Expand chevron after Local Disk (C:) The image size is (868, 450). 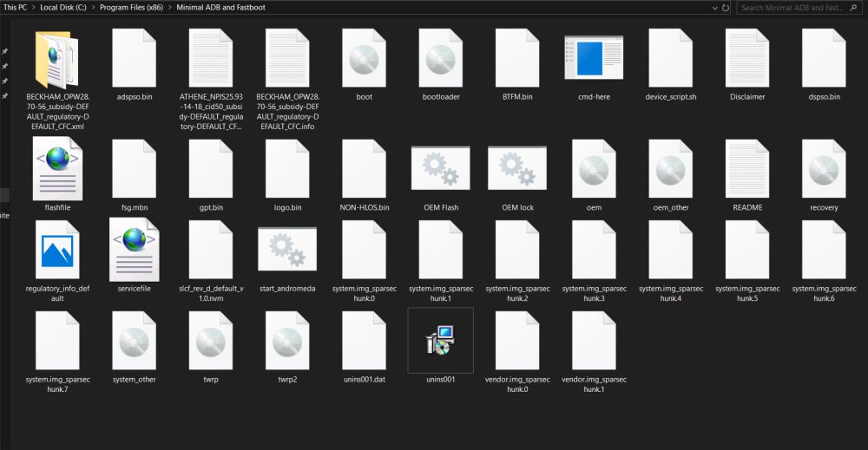coord(93,8)
